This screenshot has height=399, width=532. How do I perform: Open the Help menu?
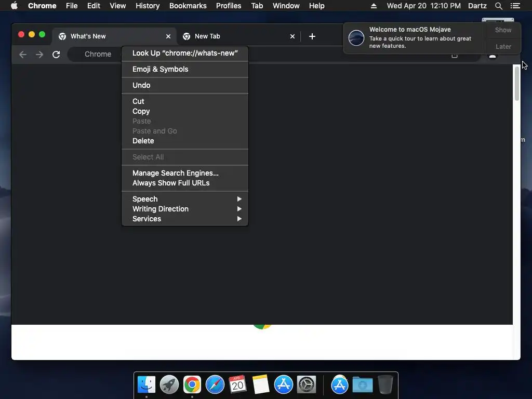(x=316, y=6)
